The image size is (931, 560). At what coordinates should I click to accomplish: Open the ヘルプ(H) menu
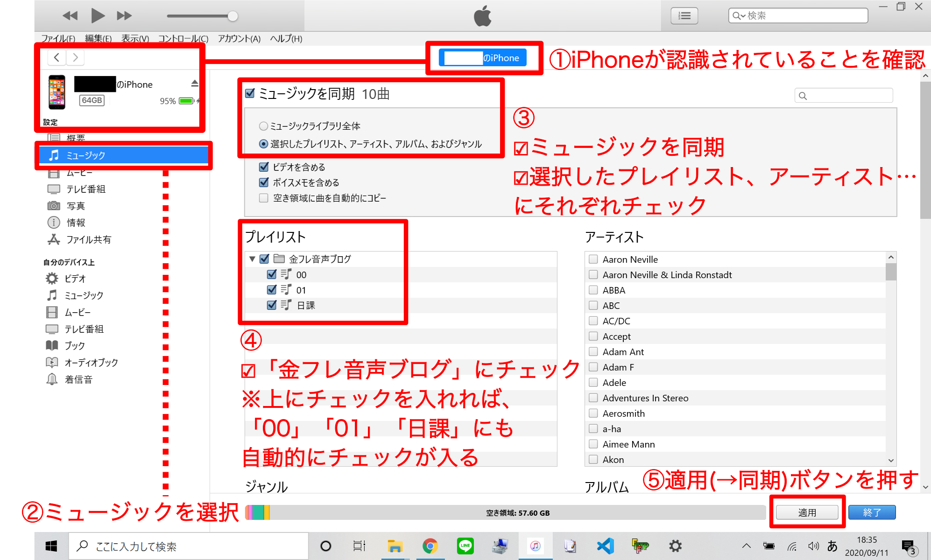(286, 39)
